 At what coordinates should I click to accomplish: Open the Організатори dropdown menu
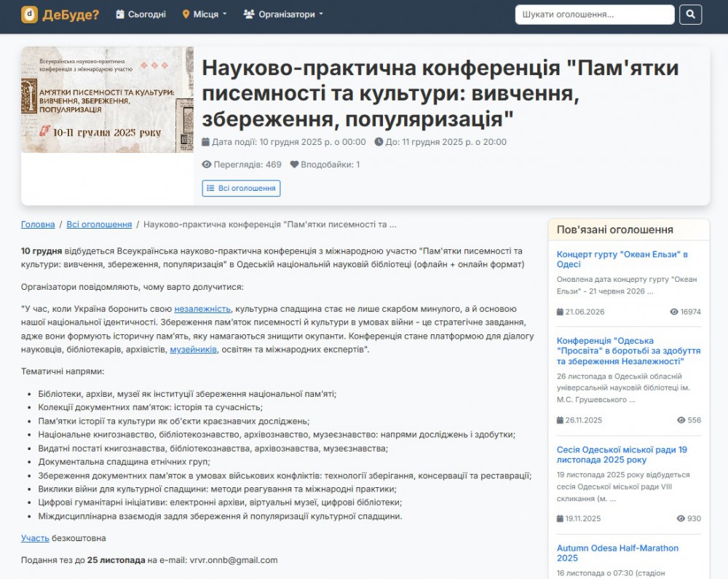(x=283, y=14)
